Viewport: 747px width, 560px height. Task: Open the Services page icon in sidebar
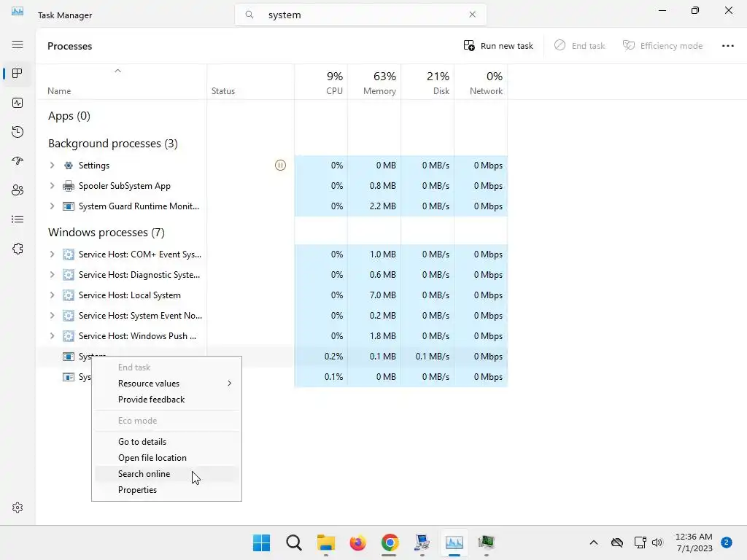click(x=18, y=249)
